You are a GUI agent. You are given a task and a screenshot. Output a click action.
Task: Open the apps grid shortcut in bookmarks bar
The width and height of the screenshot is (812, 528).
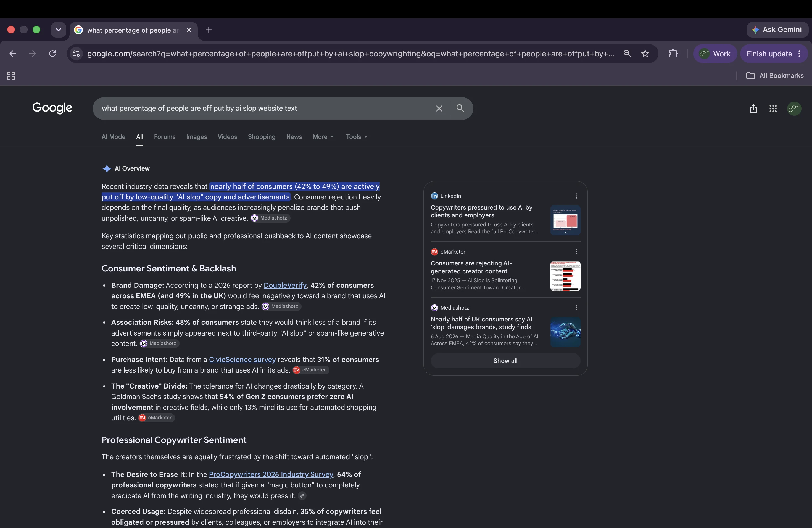[x=11, y=76]
